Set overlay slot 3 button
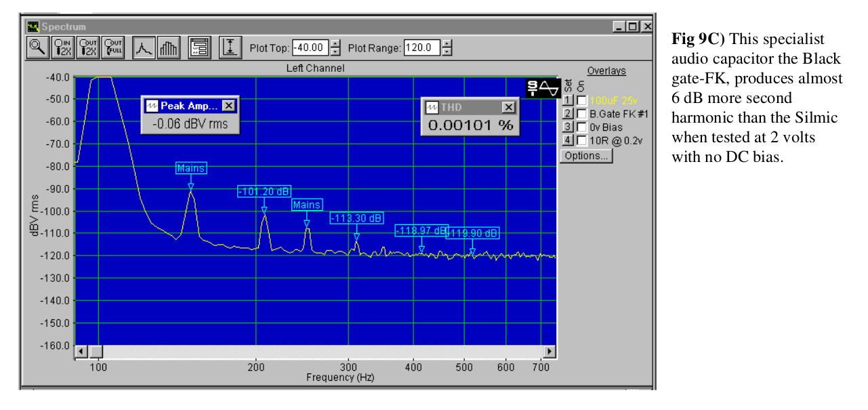This screenshot has width=868, height=410. pos(568,127)
